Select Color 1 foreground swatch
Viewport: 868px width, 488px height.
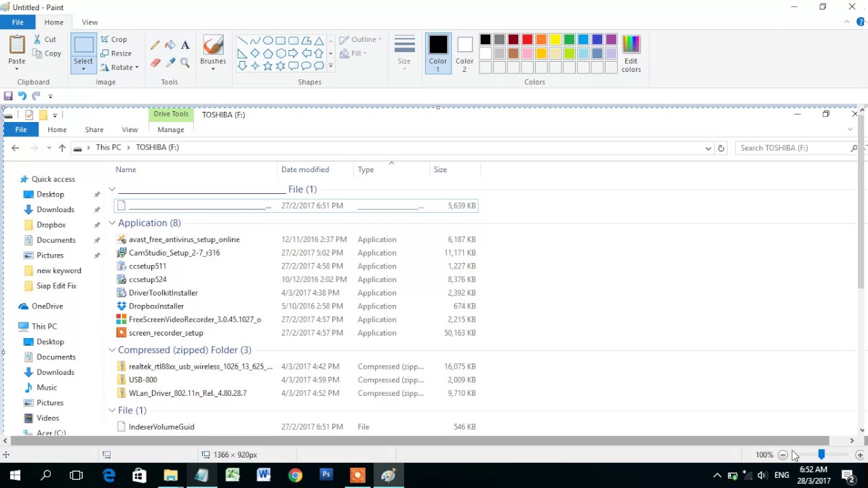438,53
